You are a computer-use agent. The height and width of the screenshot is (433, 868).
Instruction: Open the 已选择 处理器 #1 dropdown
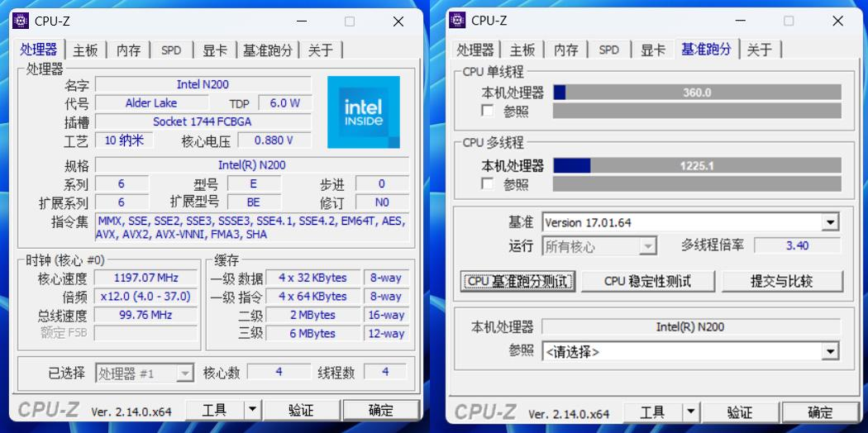pos(185,374)
